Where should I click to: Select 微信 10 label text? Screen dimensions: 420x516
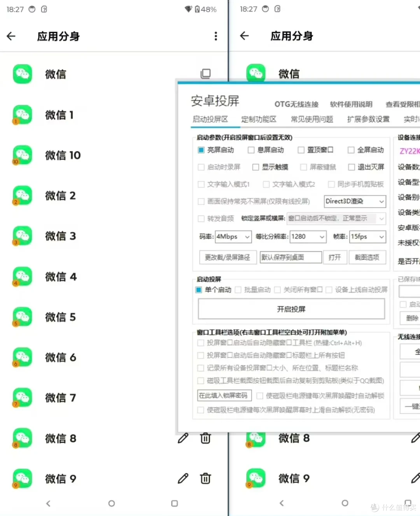tap(63, 155)
